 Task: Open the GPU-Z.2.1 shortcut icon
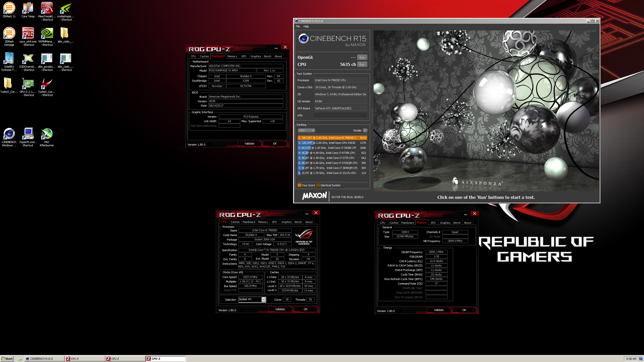(28, 87)
